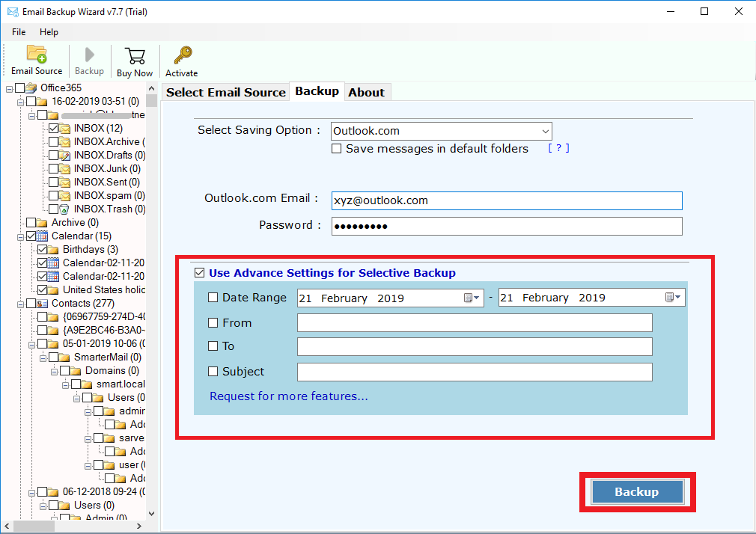Viewport: 756px width, 534px height.
Task: Maximize the Email Backup Wizard window
Action: [704, 11]
